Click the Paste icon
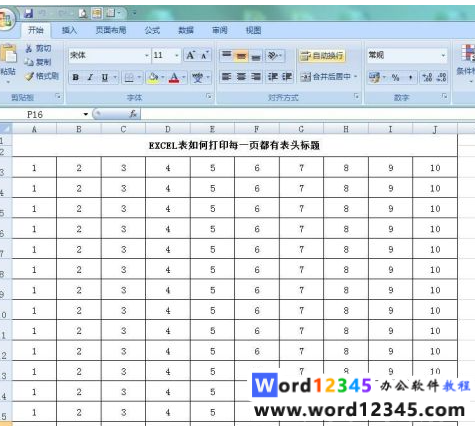This screenshot has height=426, width=475. 8,53
